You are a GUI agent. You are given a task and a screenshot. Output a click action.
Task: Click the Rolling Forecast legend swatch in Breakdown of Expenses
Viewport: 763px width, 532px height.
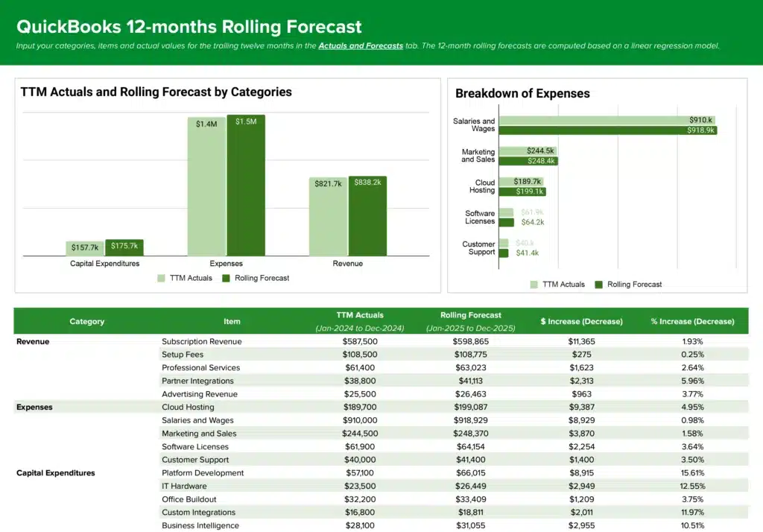[598, 285]
